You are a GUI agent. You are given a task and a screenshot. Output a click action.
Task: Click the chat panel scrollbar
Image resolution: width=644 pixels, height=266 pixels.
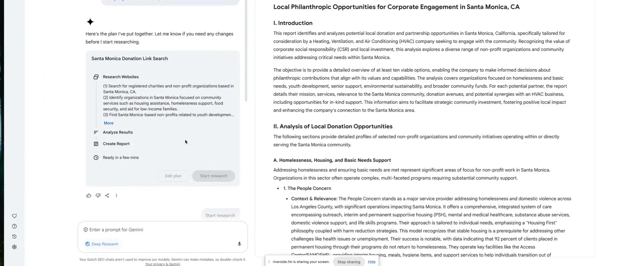point(246,50)
